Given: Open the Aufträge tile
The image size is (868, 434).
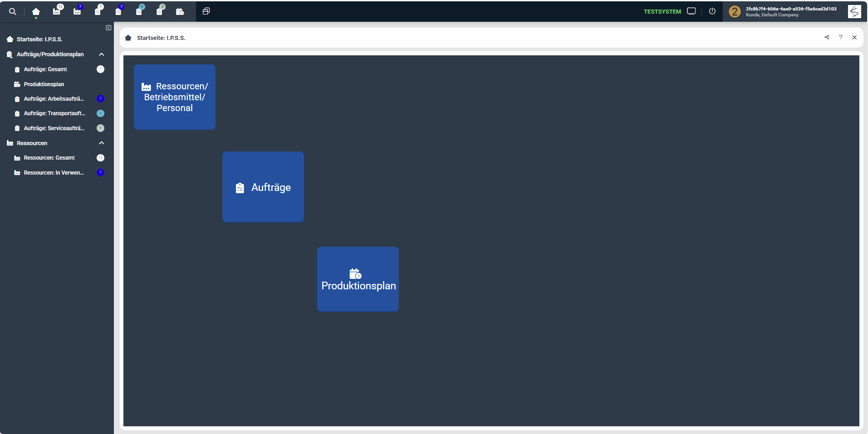Looking at the screenshot, I should [263, 187].
